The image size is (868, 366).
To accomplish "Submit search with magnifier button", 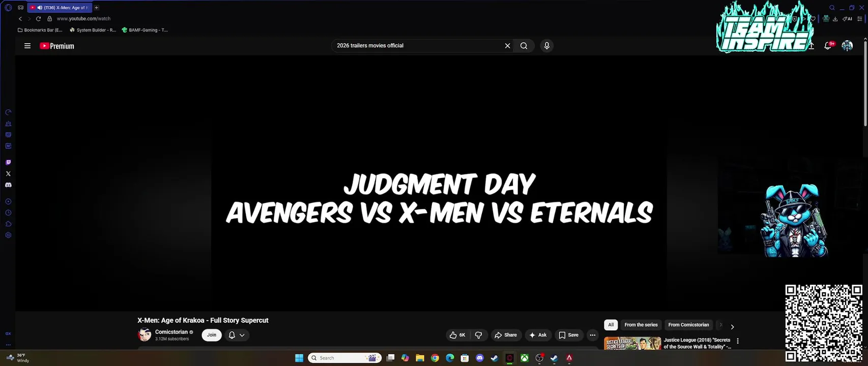I will tap(524, 46).
